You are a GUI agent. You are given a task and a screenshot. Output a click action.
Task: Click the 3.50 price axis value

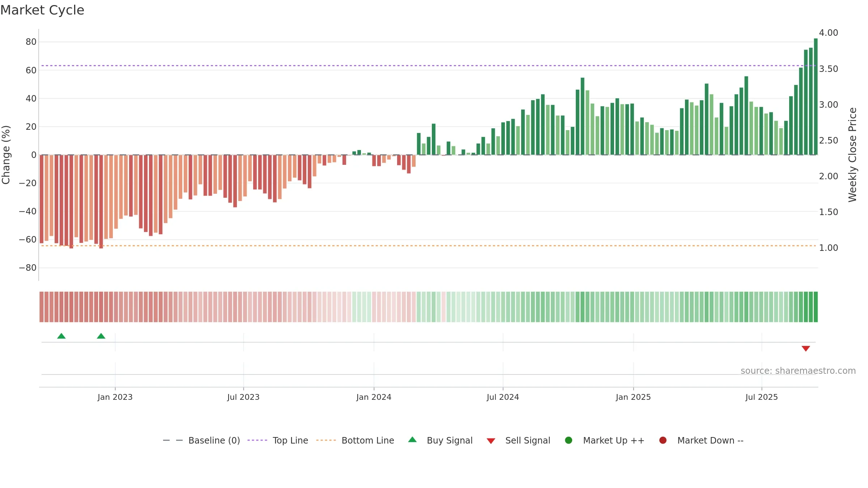[829, 69]
